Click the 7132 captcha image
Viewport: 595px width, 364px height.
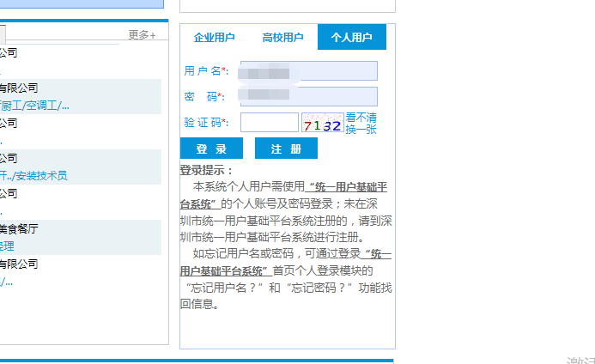point(323,122)
